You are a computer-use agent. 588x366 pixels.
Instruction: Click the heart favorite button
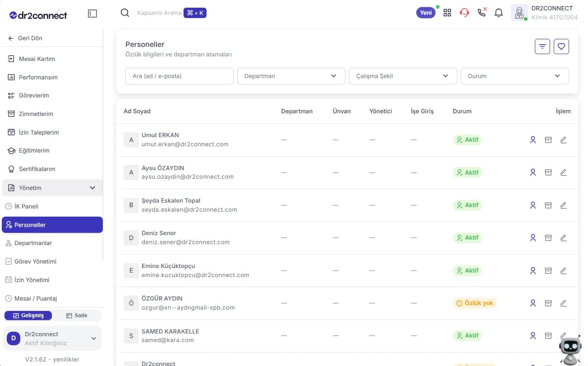tap(561, 46)
